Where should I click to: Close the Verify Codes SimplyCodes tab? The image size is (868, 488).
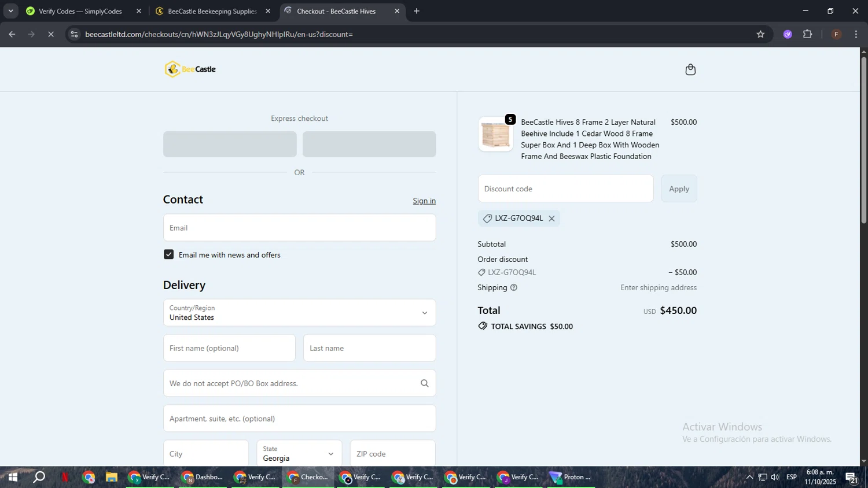139,11
